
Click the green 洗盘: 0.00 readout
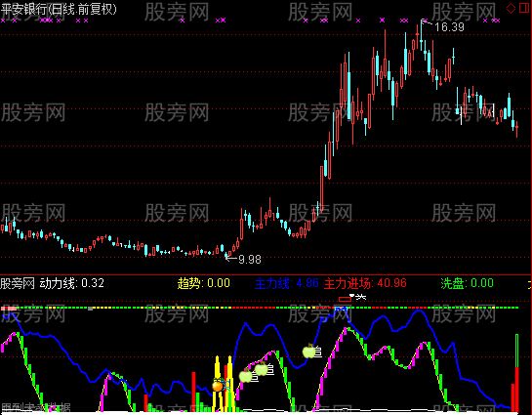tap(467, 283)
